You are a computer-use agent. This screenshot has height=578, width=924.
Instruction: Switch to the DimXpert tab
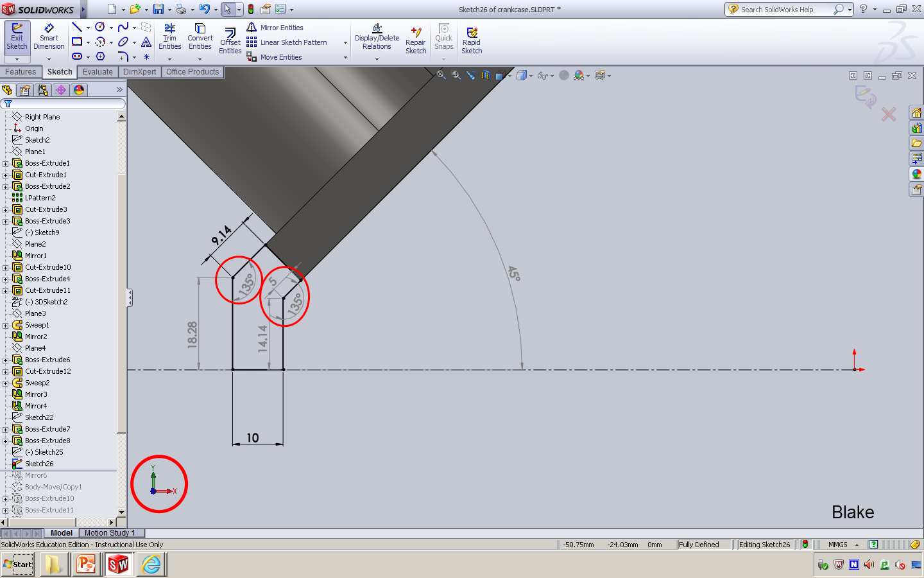tap(139, 72)
